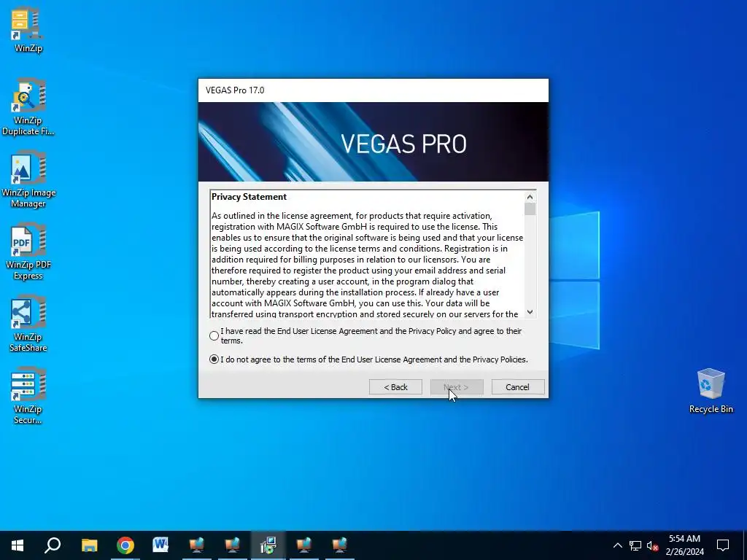The width and height of the screenshot is (747, 560).
Task: Open the Action Center notifications
Action: tap(723, 545)
